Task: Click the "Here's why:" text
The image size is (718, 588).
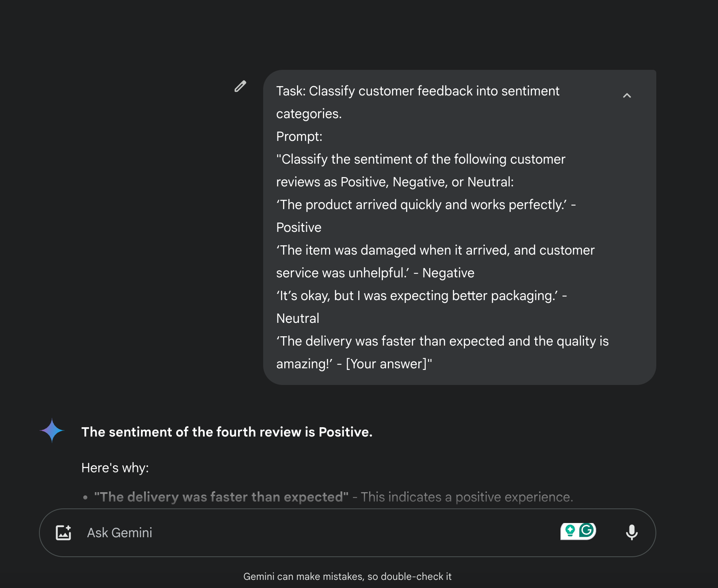Action: tap(115, 468)
